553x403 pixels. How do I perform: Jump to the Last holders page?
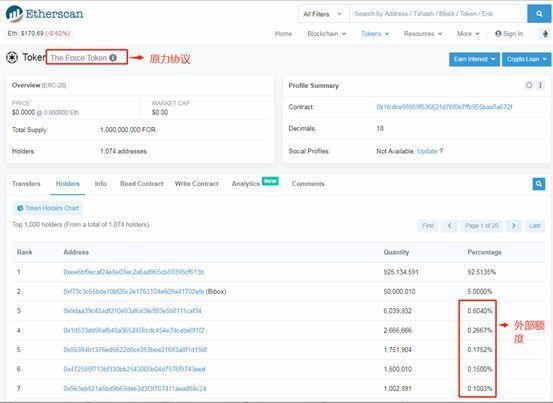coord(535,226)
